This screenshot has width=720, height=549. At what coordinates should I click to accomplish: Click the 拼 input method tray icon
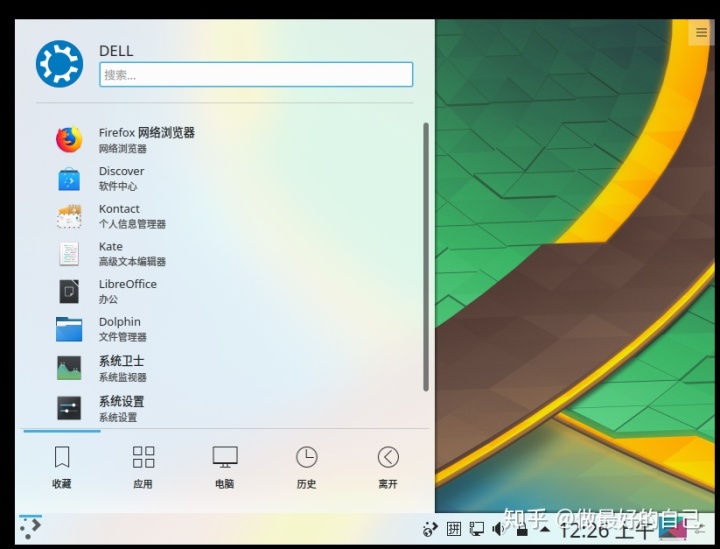[454, 529]
